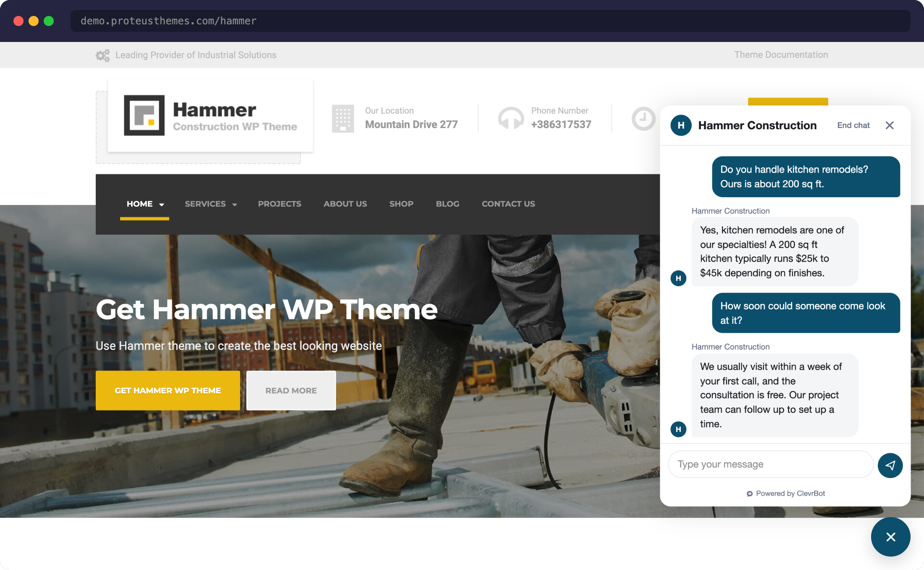The width and height of the screenshot is (924, 570).
Task: Open the ABOUT US menu item
Action: click(345, 204)
